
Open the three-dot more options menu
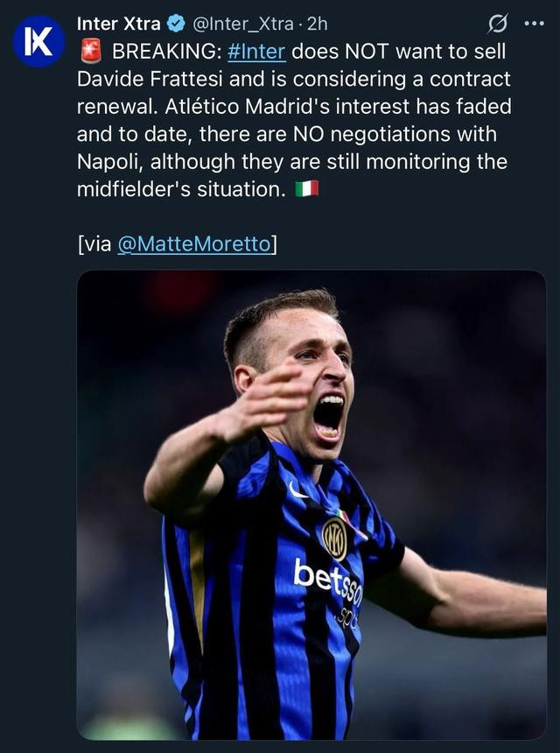coord(533,25)
